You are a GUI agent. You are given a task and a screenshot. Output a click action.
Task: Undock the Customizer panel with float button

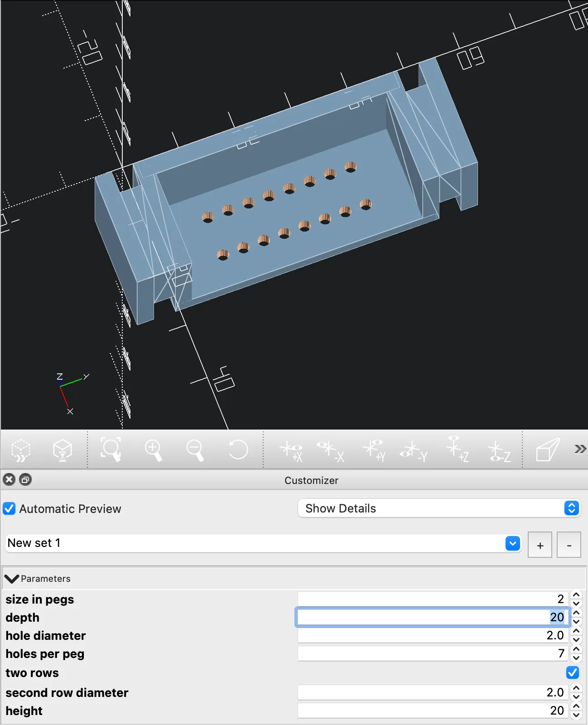pos(26,479)
